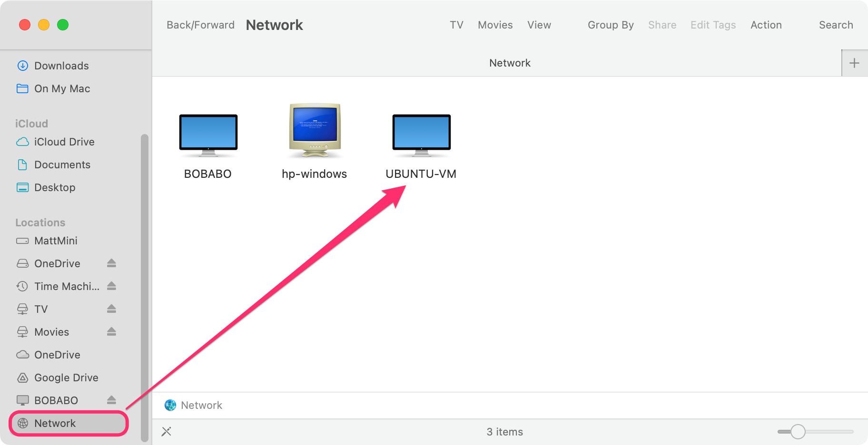
Task: Open the Action menu in toolbar
Action: click(766, 25)
